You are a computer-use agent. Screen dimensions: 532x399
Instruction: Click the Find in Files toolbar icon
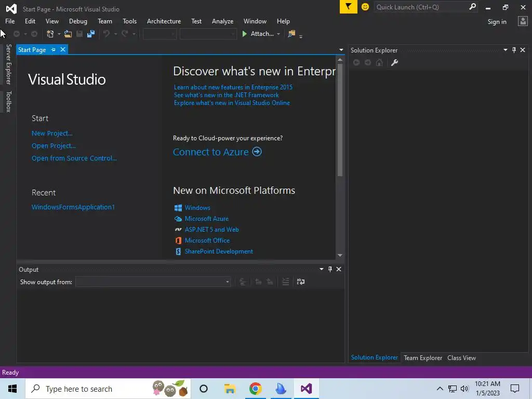[291, 34]
